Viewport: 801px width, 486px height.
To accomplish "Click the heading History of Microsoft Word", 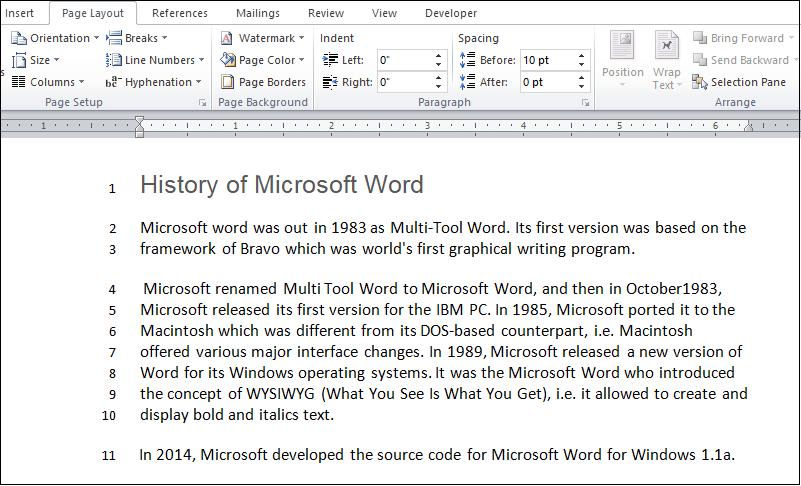I will click(x=282, y=184).
